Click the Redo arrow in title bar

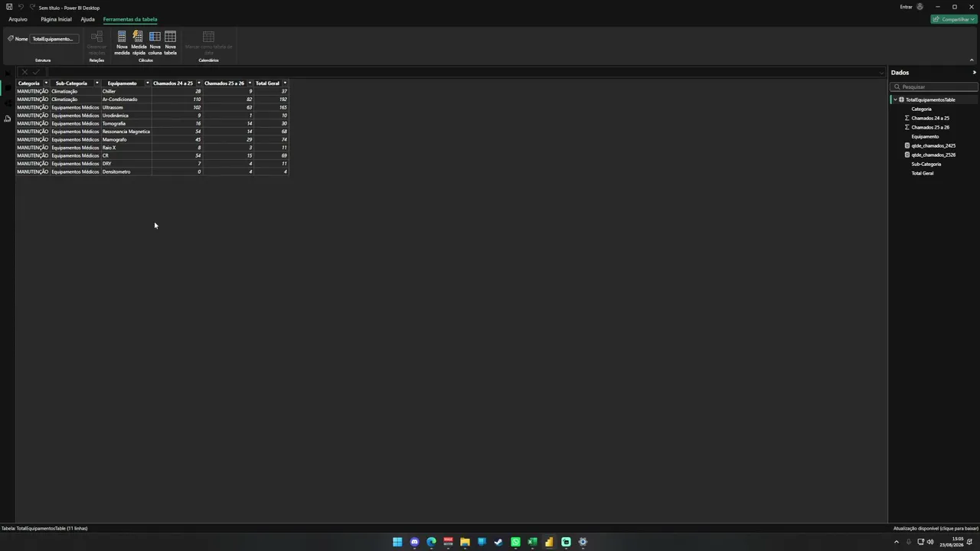pyautogui.click(x=31, y=7)
